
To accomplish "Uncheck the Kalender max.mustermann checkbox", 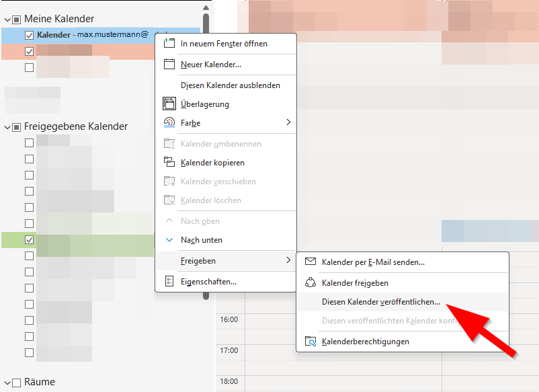I will coord(29,35).
